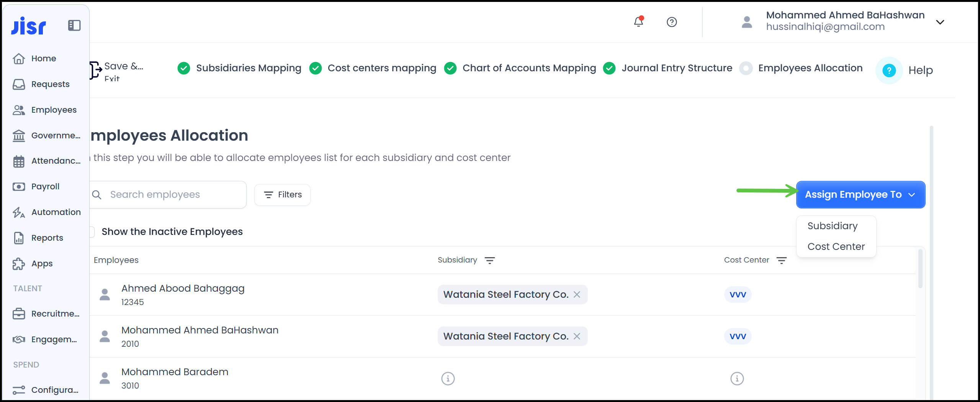The image size is (980, 402).
Task: Go to Chart of Accounts Mapping step
Action: 528,68
